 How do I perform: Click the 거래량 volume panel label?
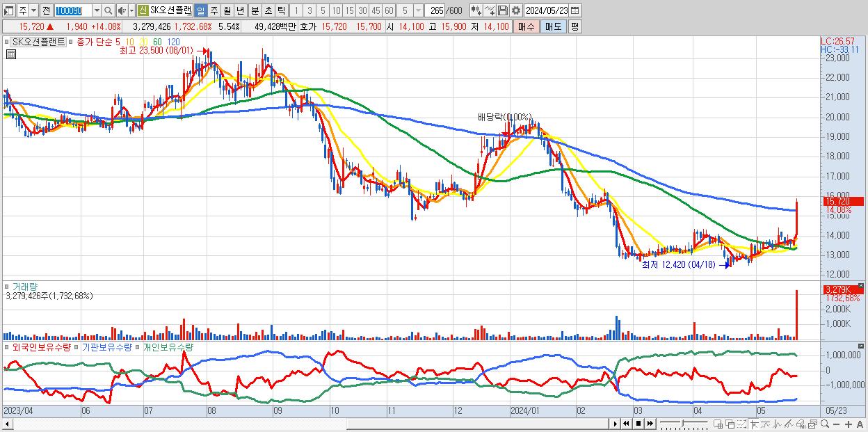[24, 286]
